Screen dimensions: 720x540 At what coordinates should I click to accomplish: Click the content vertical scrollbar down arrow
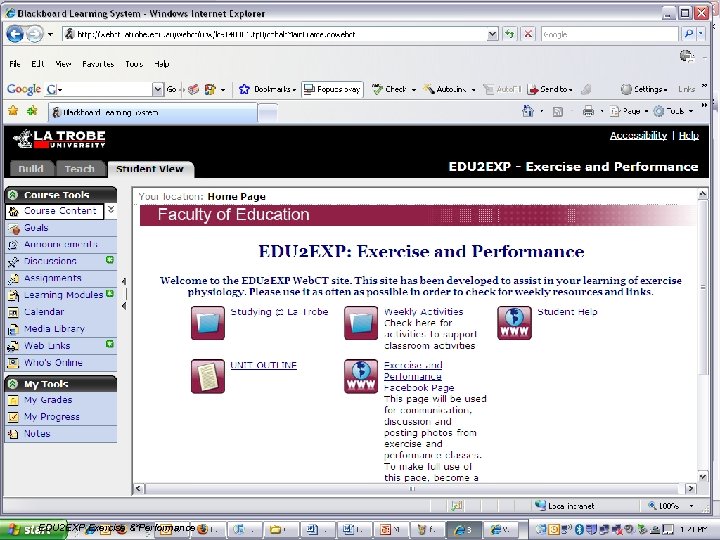point(703,477)
